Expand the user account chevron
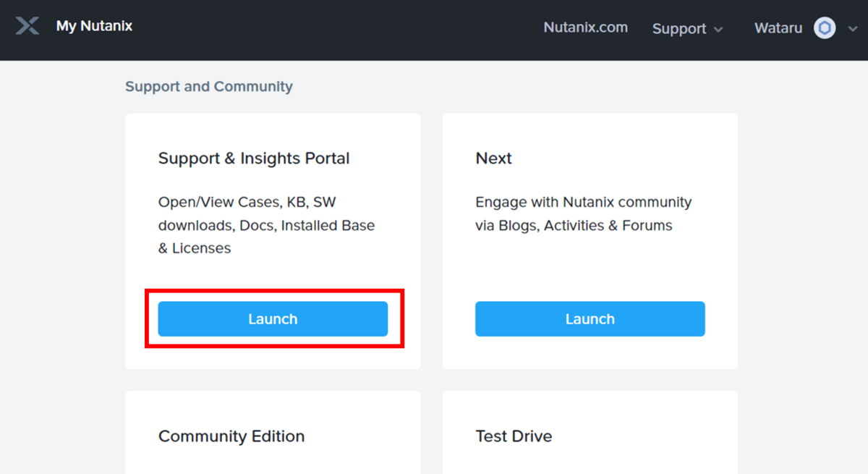Screen dimensions: 868x474 (852, 30)
